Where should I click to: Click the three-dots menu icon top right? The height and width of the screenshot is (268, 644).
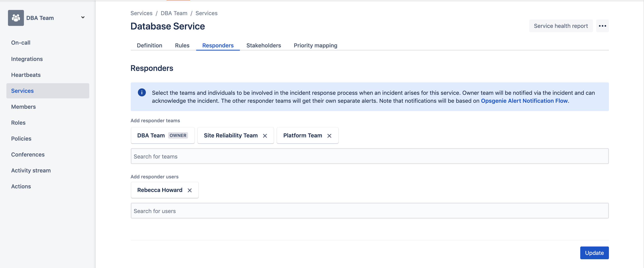[603, 26]
